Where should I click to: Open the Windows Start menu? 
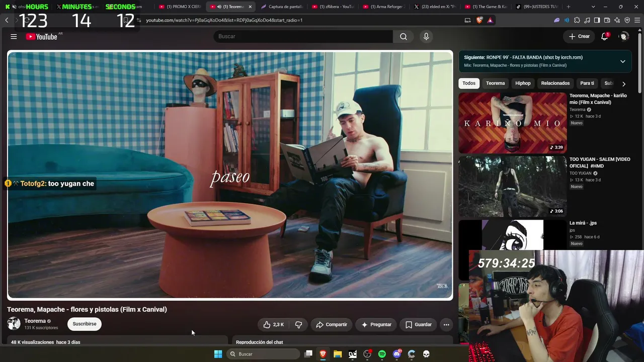pos(218,354)
